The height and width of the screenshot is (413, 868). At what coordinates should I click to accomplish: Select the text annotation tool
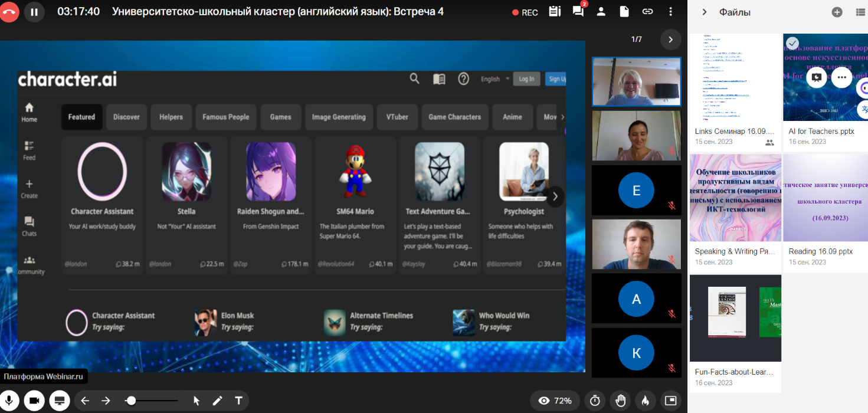[238, 401]
